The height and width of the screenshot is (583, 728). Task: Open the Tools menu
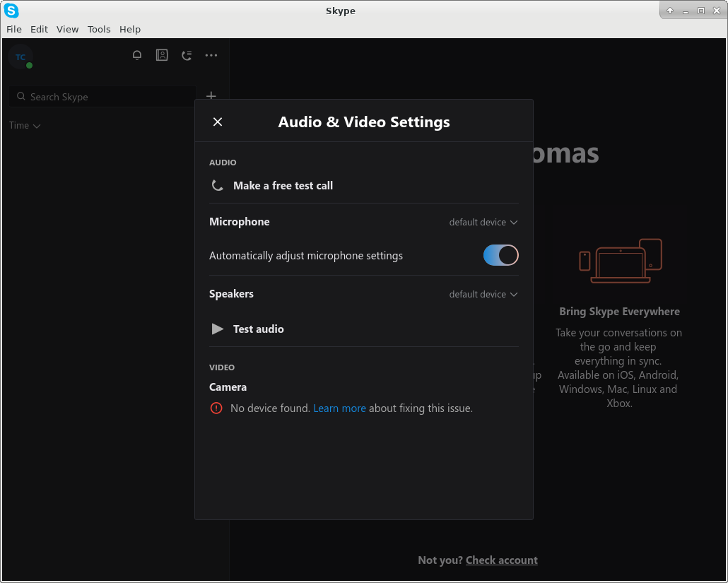[x=99, y=29]
